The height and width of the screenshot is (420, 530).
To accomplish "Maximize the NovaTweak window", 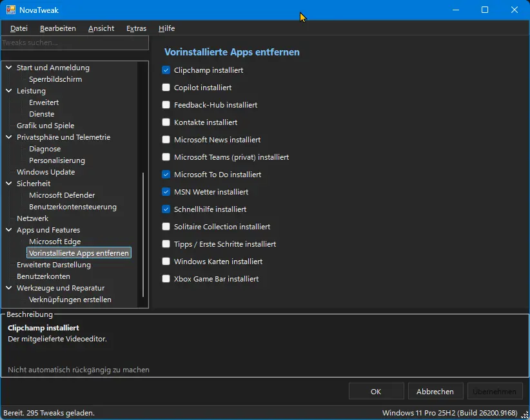I will (x=485, y=10).
